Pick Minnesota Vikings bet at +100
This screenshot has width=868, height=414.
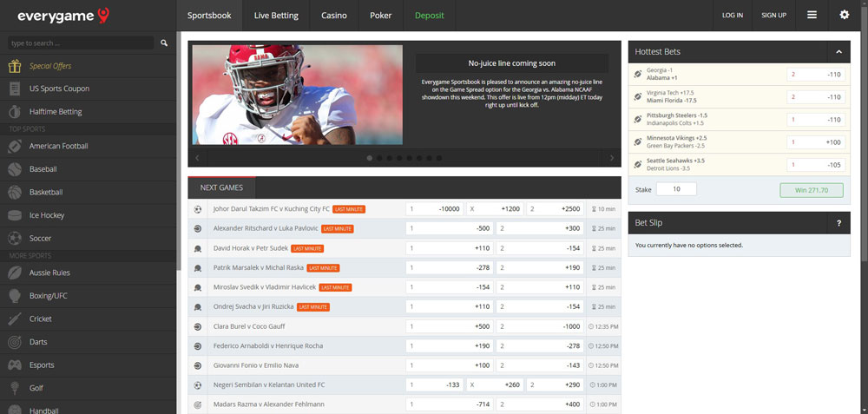point(816,142)
